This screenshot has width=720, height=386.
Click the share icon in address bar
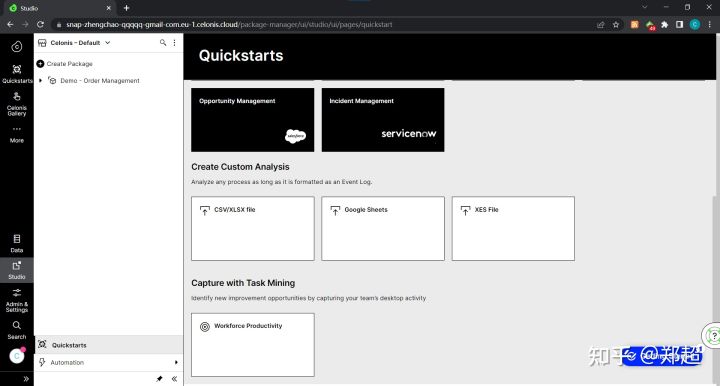[601, 25]
